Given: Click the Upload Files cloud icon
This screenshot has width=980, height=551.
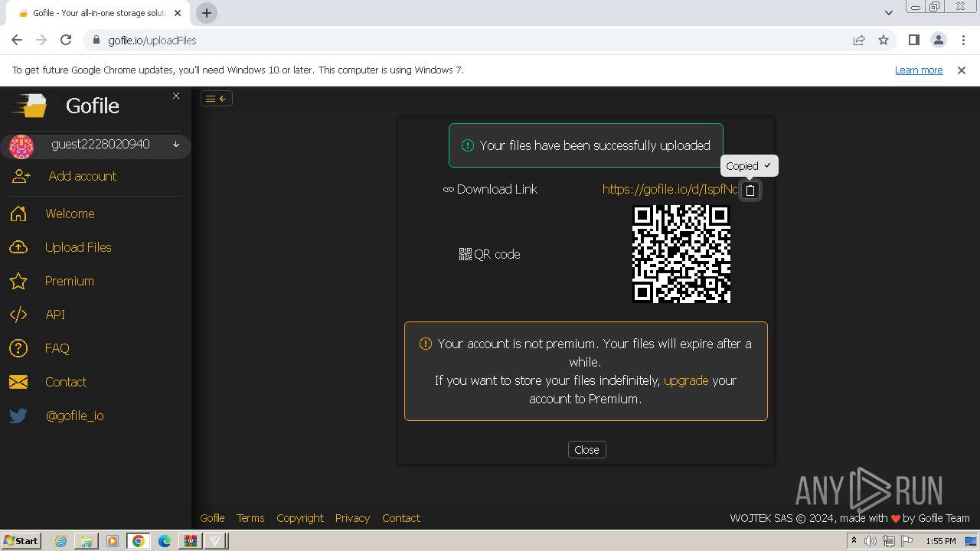Looking at the screenshot, I should tap(18, 247).
